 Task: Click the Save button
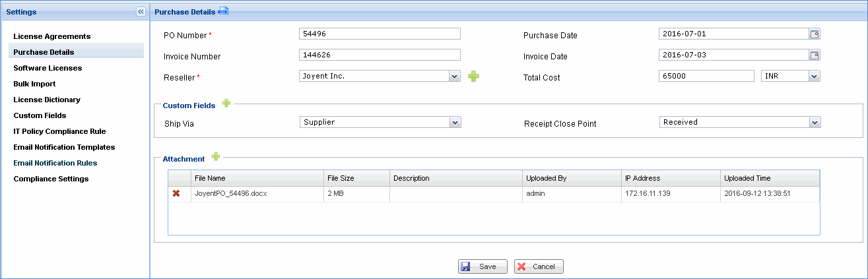(483, 266)
